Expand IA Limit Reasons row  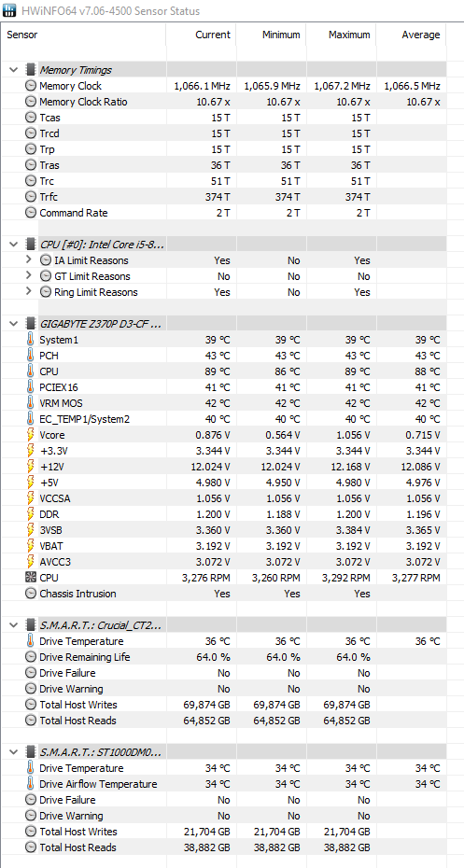click(29, 260)
